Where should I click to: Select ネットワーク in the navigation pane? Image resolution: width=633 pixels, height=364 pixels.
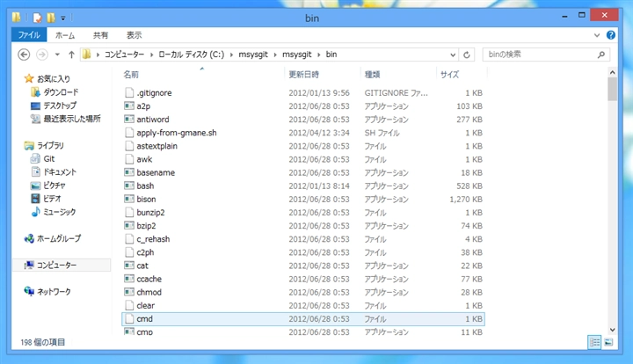[54, 292]
